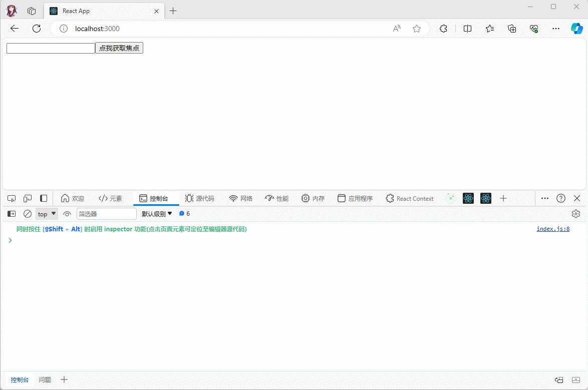588x390 pixels.
Task: Click the clear console icon
Action: pyautogui.click(x=28, y=214)
